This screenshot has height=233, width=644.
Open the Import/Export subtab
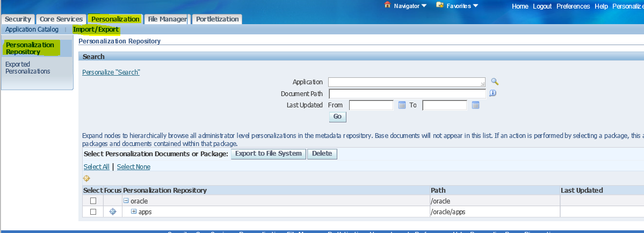click(x=96, y=30)
